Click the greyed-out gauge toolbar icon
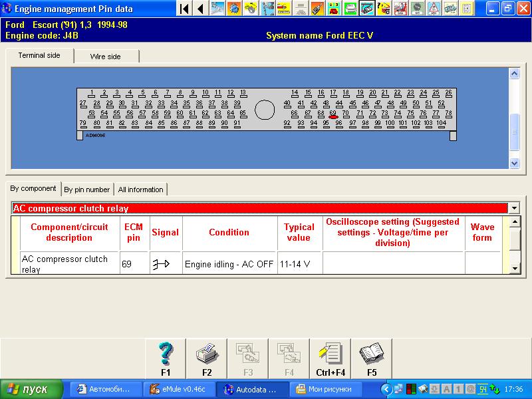The width and height of the screenshot is (532, 399). point(301,9)
